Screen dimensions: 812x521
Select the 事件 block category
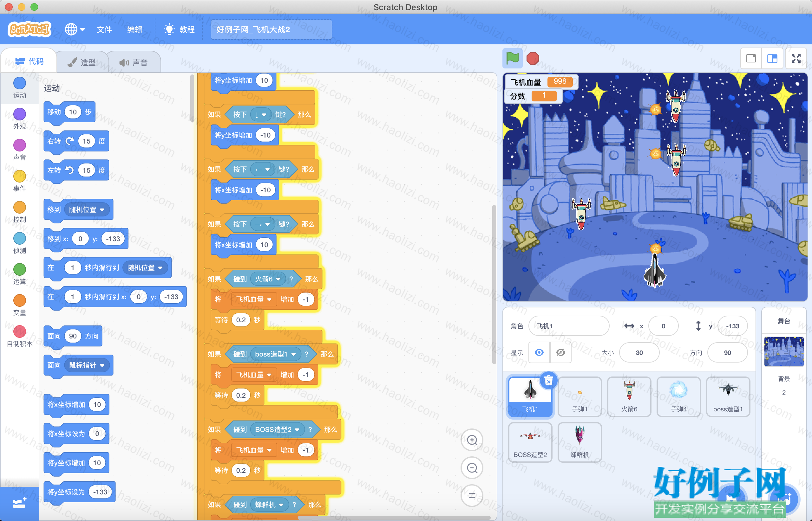[20, 181]
